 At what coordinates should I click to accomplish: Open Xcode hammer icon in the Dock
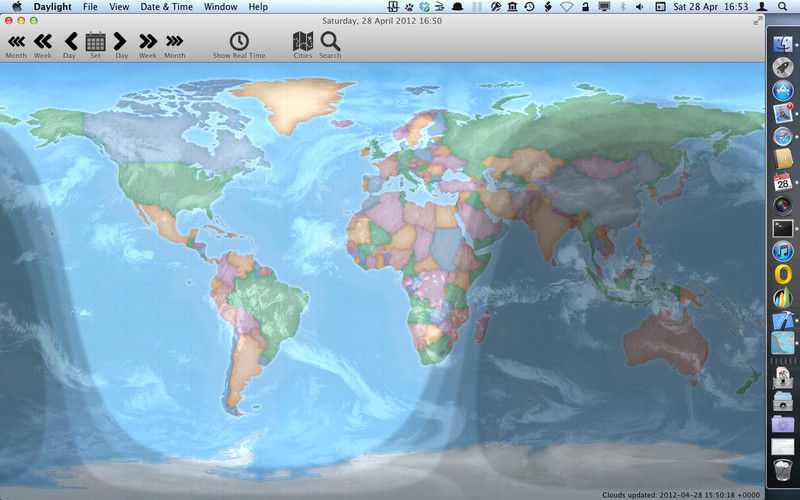pos(783,320)
